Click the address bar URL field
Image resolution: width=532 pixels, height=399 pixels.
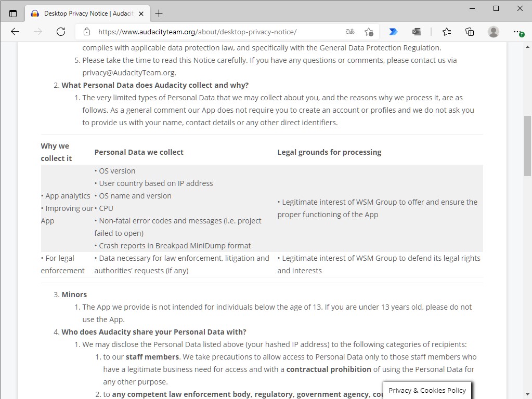click(197, 32)
